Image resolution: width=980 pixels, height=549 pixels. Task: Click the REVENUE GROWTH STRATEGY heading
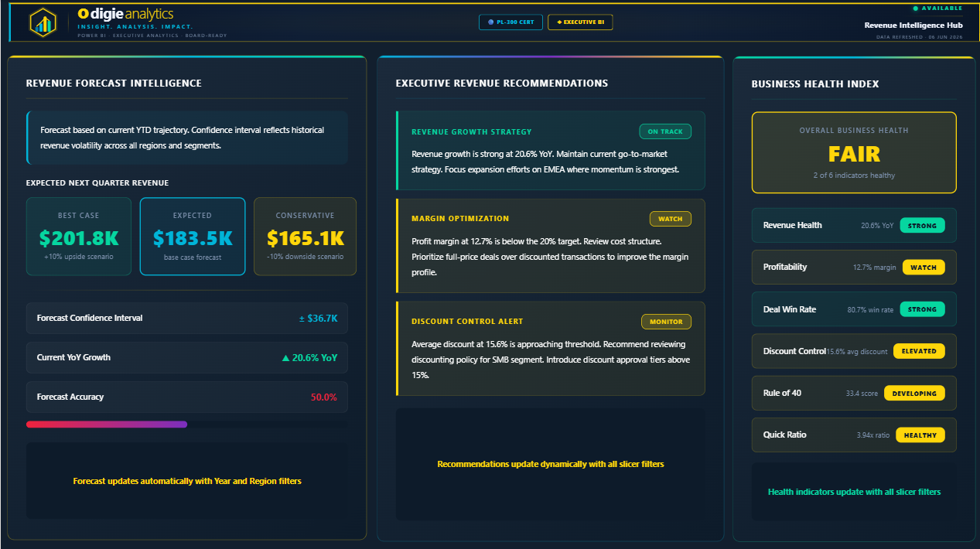coord(472,132)
